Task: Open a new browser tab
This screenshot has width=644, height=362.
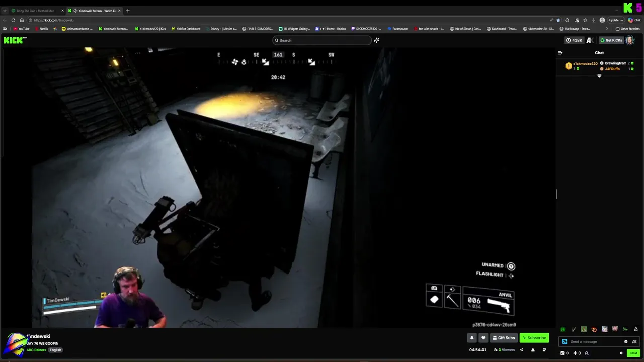Action: [128, 11]
